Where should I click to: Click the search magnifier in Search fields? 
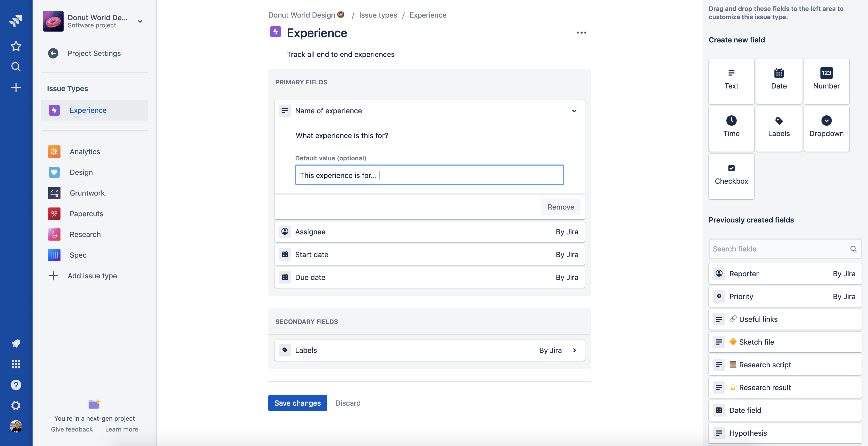coord(853,249)
